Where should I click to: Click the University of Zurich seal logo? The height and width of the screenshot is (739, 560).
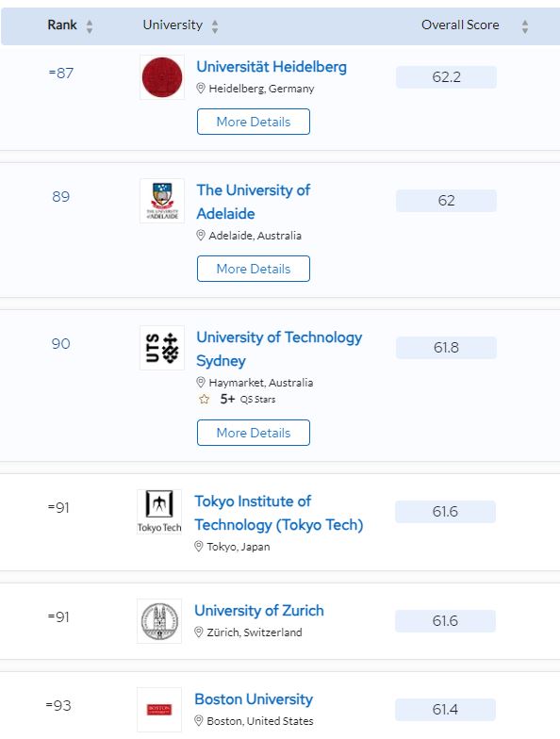159,621
